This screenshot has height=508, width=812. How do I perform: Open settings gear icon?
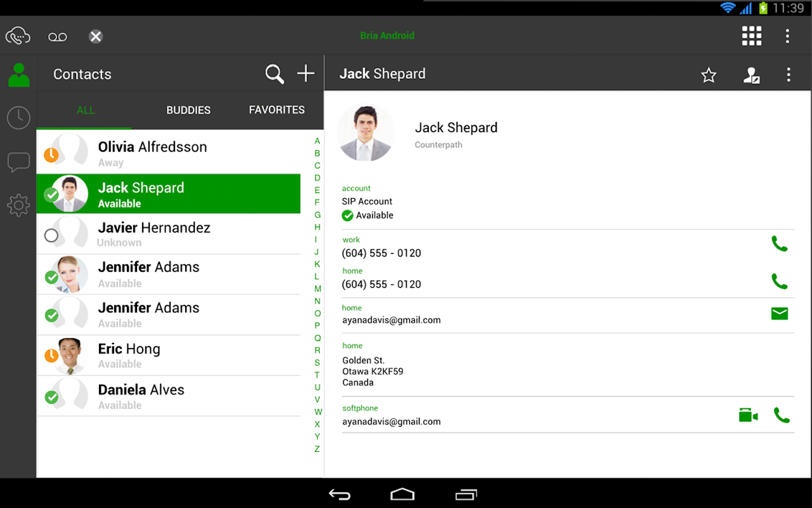pyautogui.click(x=18, y=205)
